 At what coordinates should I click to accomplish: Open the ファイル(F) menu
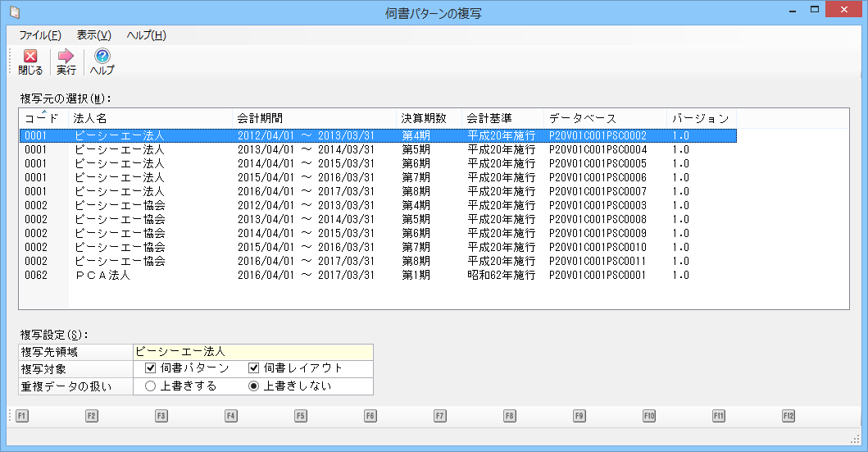click(x=39, y=35)
